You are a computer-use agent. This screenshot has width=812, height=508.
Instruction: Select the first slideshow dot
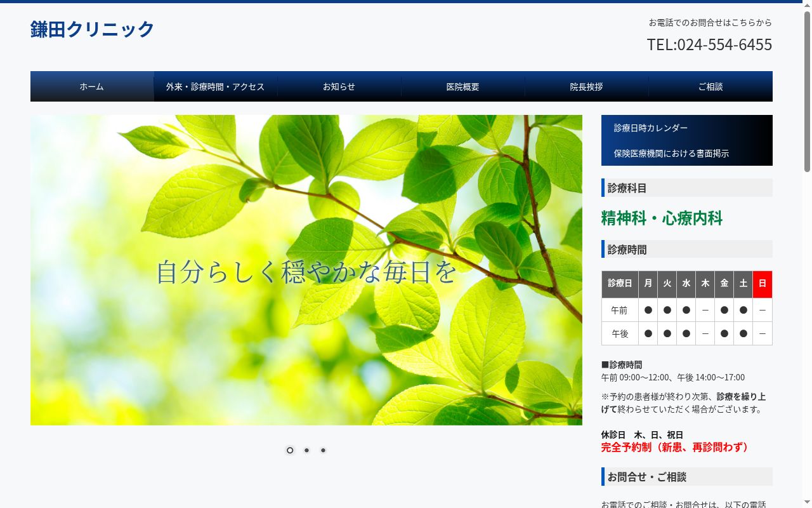click(290, 450)
